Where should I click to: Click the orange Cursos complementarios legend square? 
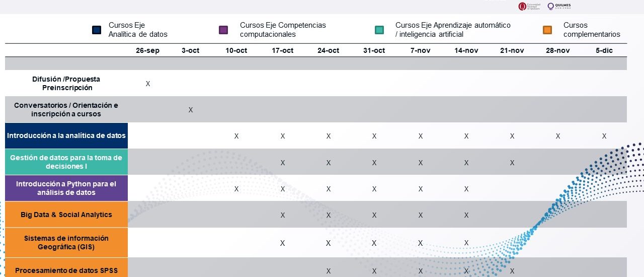tap(547, 30)
